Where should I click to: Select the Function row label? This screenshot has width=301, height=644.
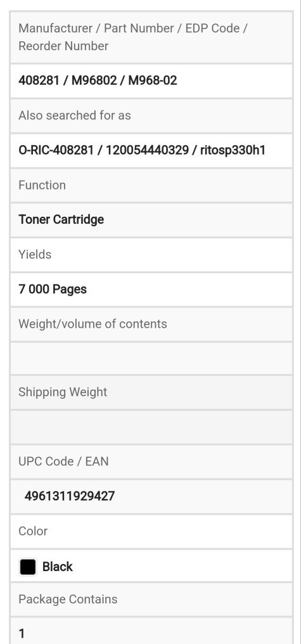click(42, 185)
